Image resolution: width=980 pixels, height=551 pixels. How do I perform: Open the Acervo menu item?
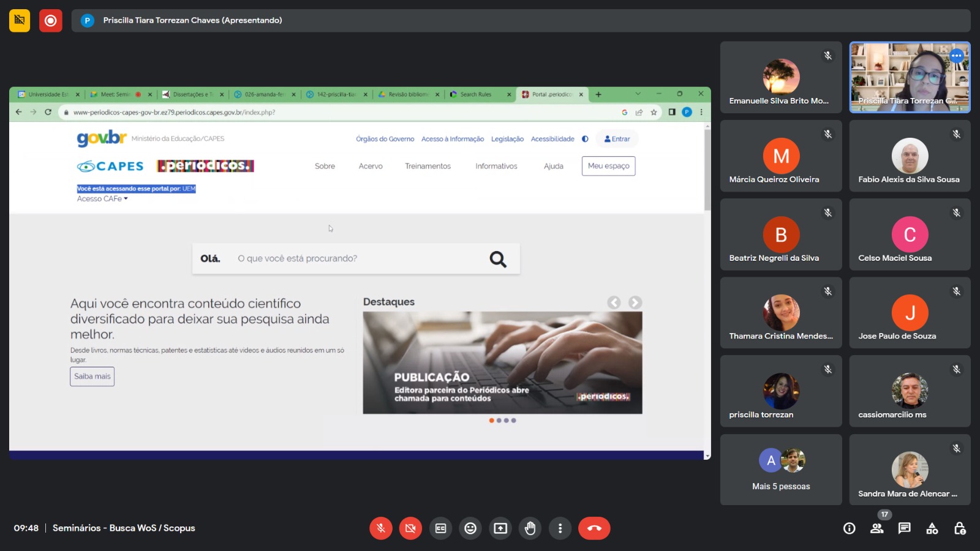371,167
